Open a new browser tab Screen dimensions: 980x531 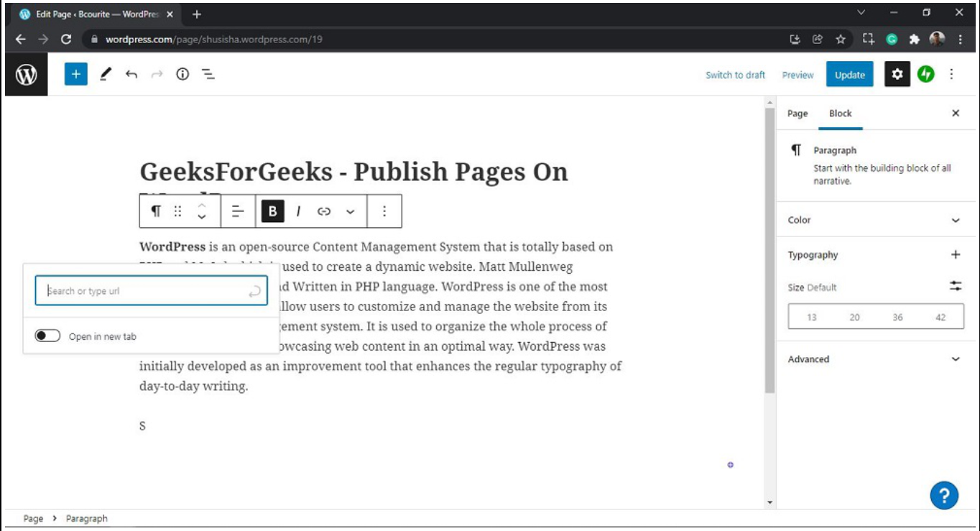coord(197,14)
